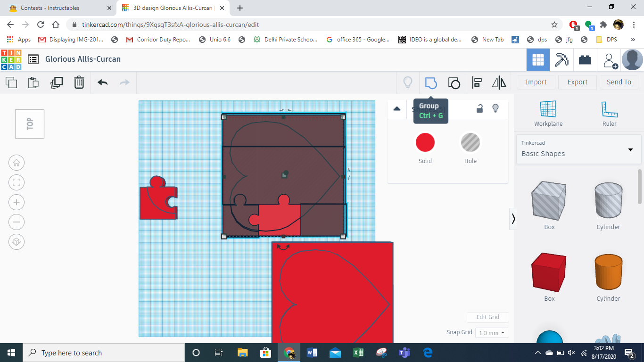Click the Import button
644x362 pixels.
coord(536,82)
